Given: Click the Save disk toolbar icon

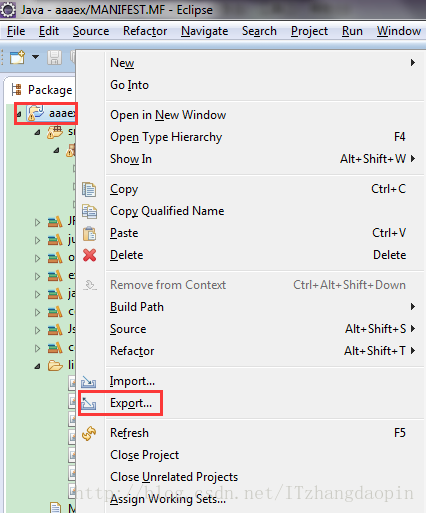Looking at the screenshot, I should click(x=54, y=58).
